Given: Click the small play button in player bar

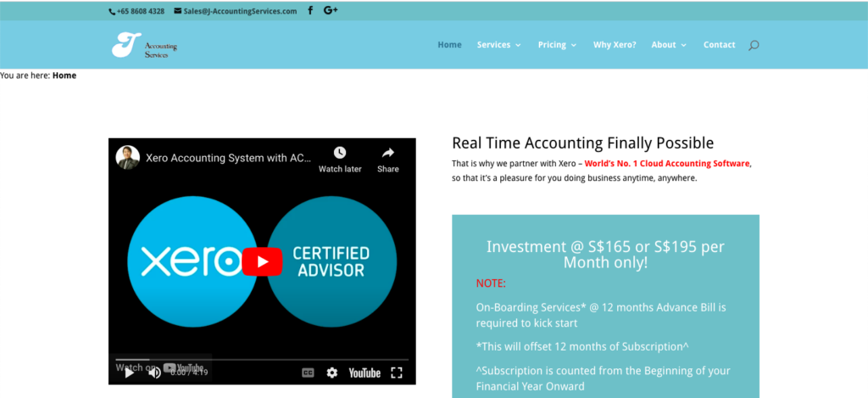Looking at the screenshot, I should (x=130, y=373).
